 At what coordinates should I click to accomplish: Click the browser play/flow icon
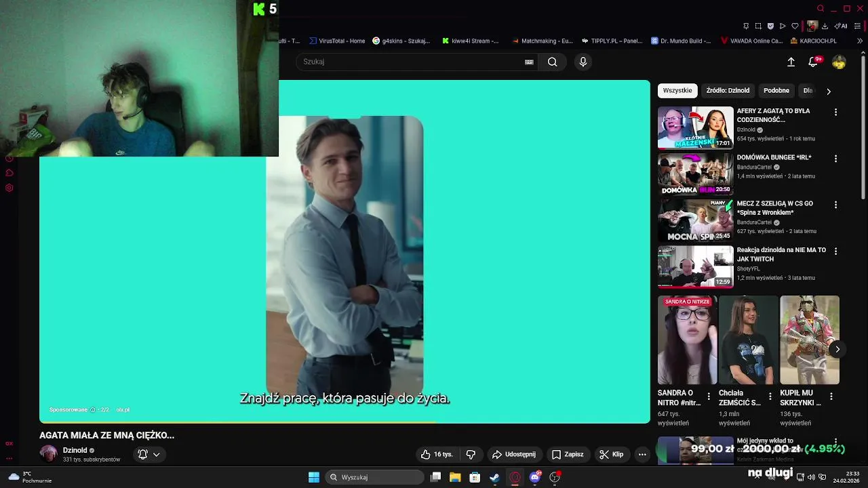click(x=783, y=26)
